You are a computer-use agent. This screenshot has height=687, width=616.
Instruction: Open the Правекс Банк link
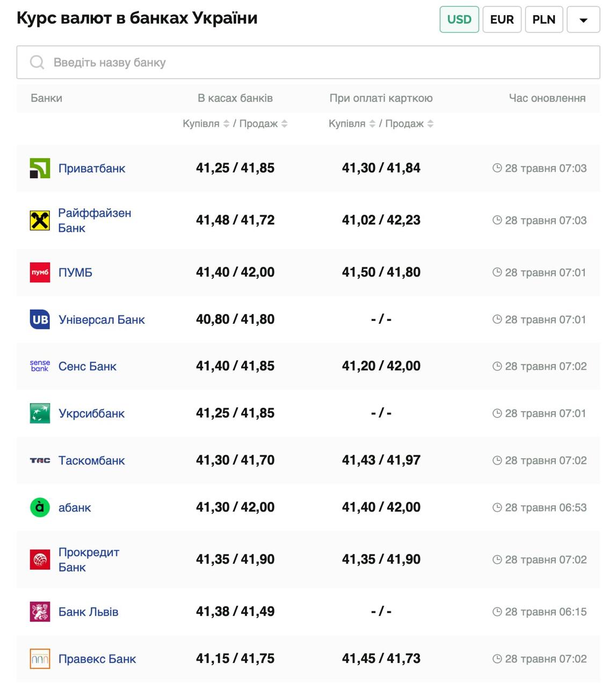tap(97, 659)
